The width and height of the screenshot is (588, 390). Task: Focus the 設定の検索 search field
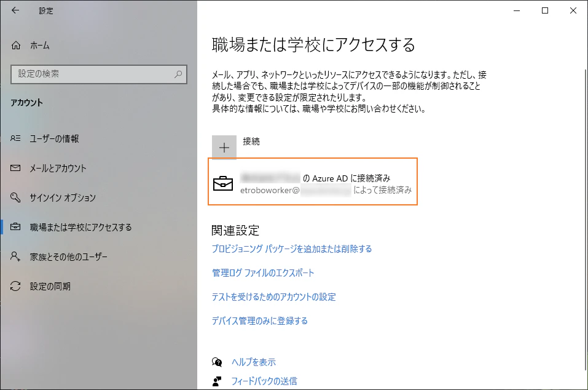click(x=99, y=74)
